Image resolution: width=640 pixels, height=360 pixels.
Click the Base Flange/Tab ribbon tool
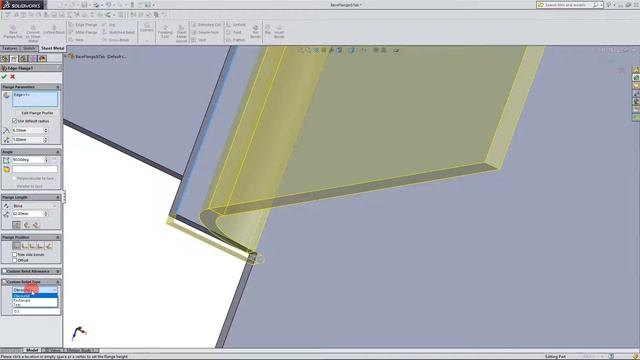tap(13, 32)
